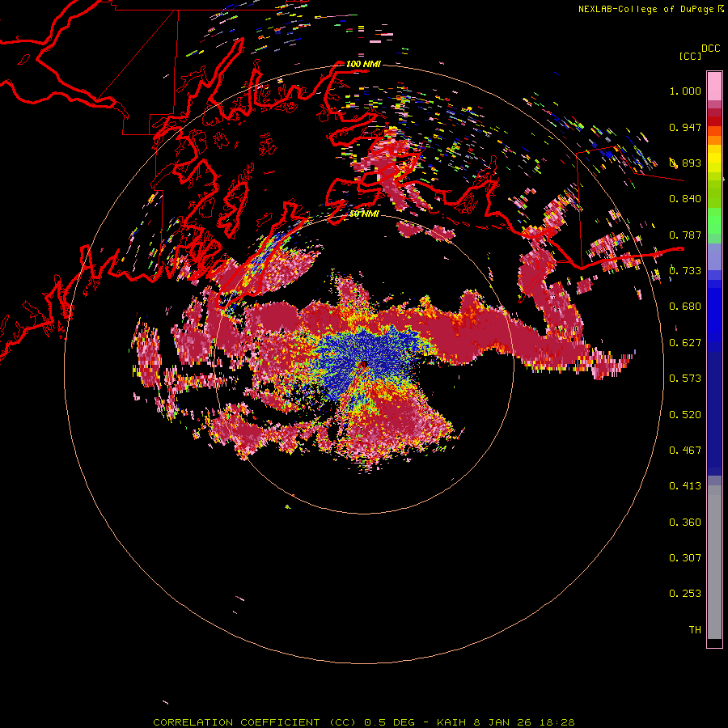Click the 0.733 scale value
The width and height of the screenshot is (728, 728).
pyautogui.click(x=685, y=271)
